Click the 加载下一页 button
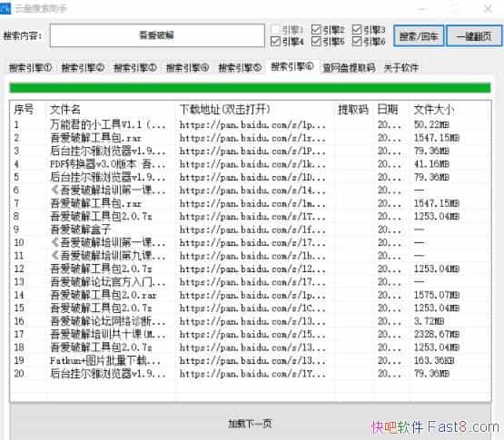 coord(250,423)
